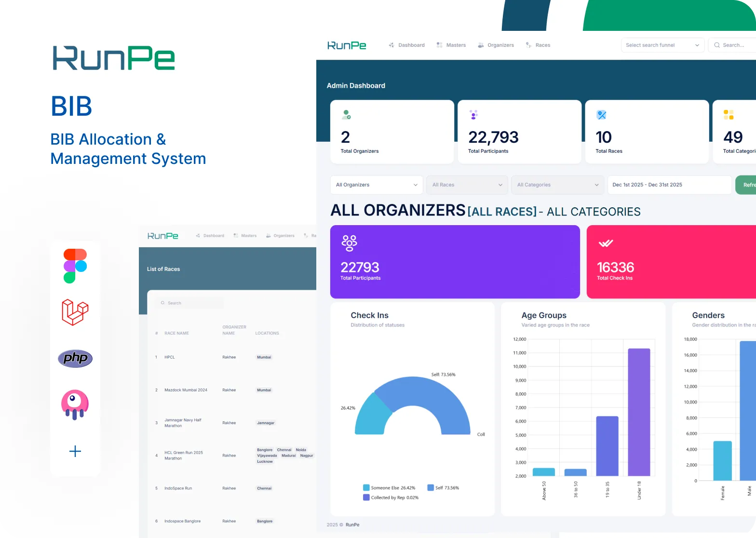Screen dimensions: 756x538
Task: Click the participants group icon on purple card
Action: click(x=349, y=243)
